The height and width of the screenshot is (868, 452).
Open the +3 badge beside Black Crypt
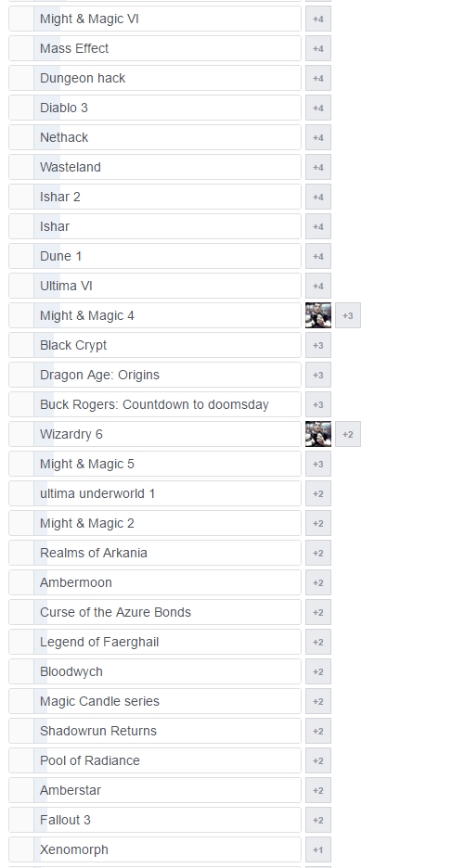point(318,345)
